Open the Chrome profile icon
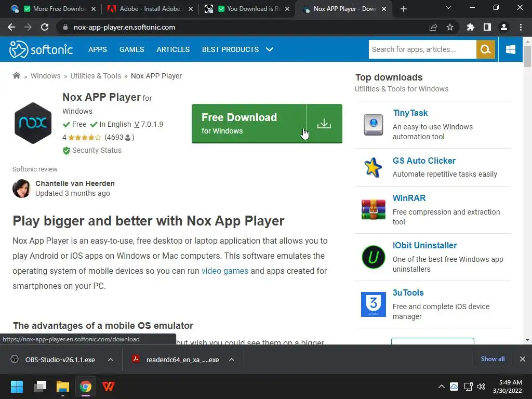The width and height of the screenshot is (532, 399). tap(504, 27)
